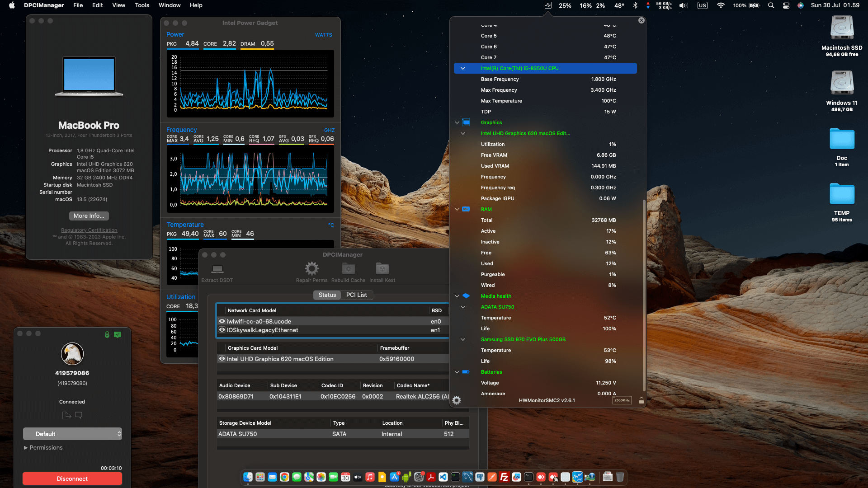
Task: Collapse Media health section
Action: pos(457,296)
